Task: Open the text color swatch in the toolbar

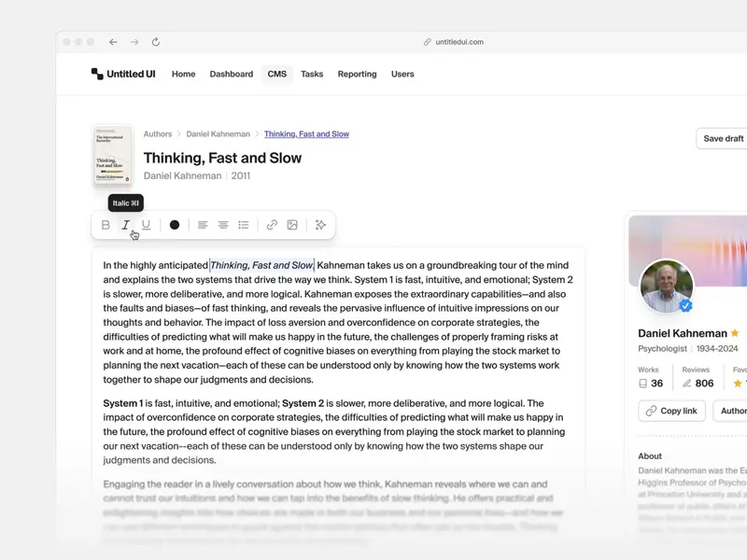Action: (173, 224)
